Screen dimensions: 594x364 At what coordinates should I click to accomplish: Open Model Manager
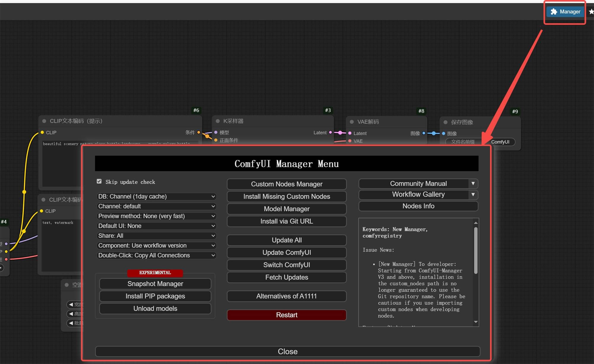pos(287,209)
